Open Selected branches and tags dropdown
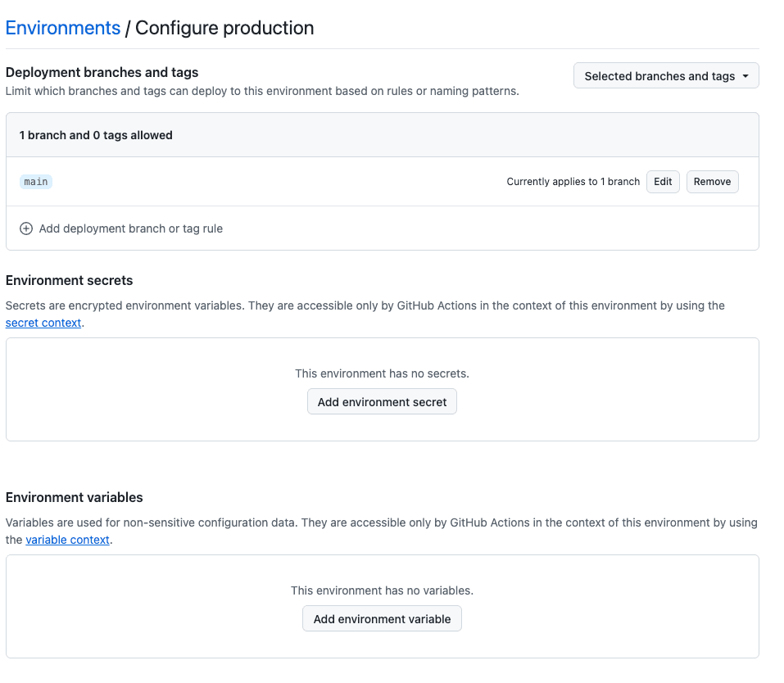The width and height of the screenshot is (784, 683). (666, 76)
